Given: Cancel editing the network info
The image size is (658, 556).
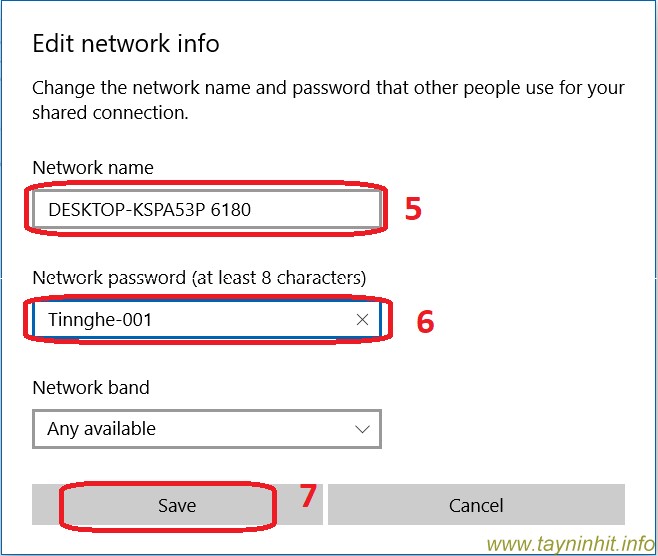Looking at the screenshot, I should tap(476, 505).
